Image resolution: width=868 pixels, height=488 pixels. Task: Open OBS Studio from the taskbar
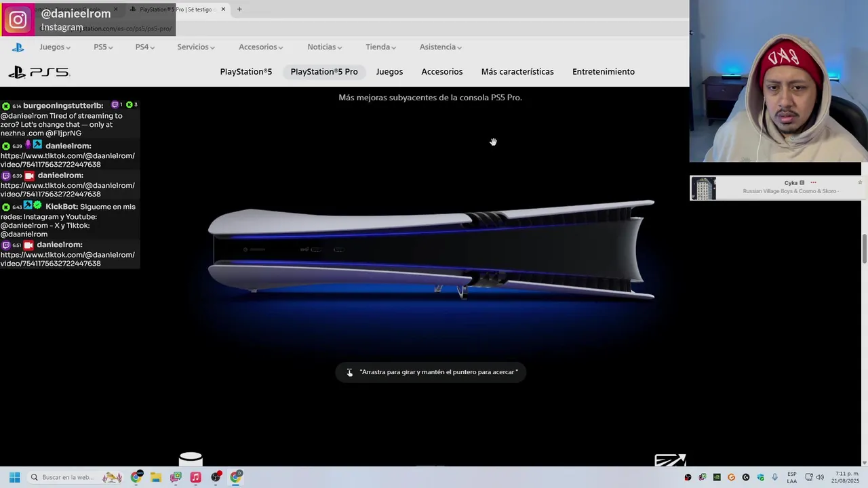click(216, 477)
